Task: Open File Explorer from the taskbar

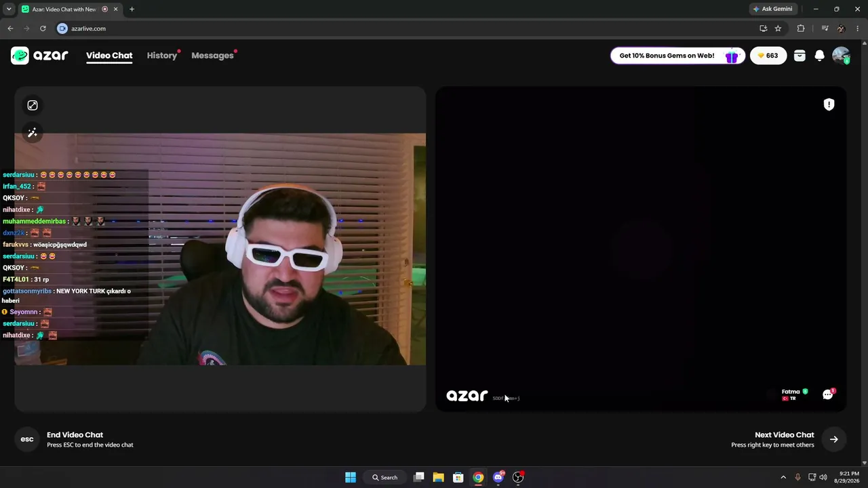Action: tap(439, 477)
